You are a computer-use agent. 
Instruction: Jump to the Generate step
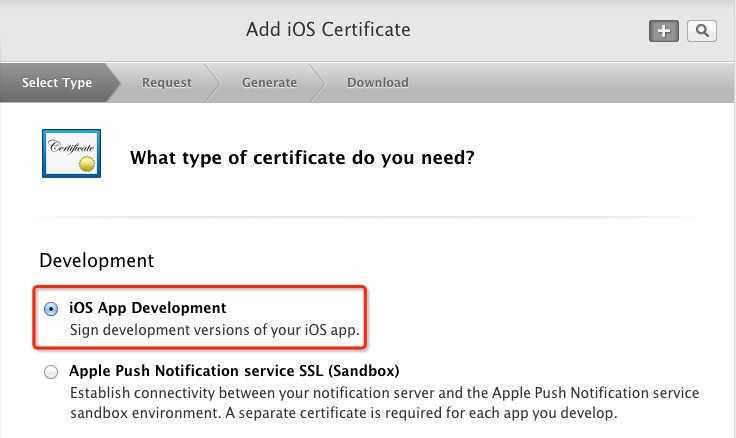point(269,82)
